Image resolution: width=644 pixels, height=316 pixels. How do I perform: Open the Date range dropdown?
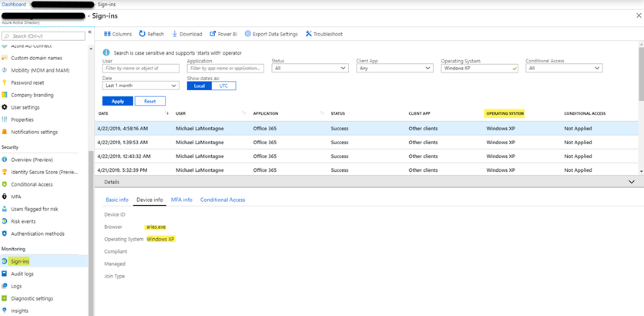[x=140, y=86]
